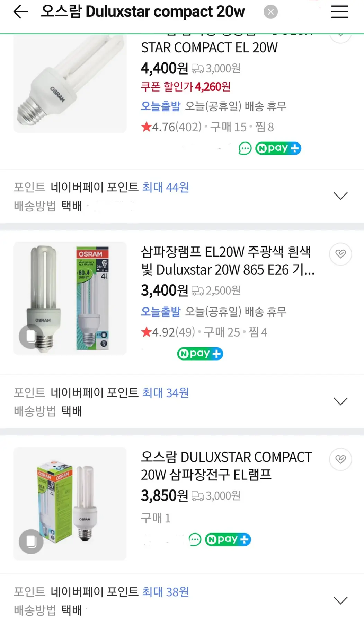Clear the search text with X button
Viewport: 364px width, 624px height.
270,12
